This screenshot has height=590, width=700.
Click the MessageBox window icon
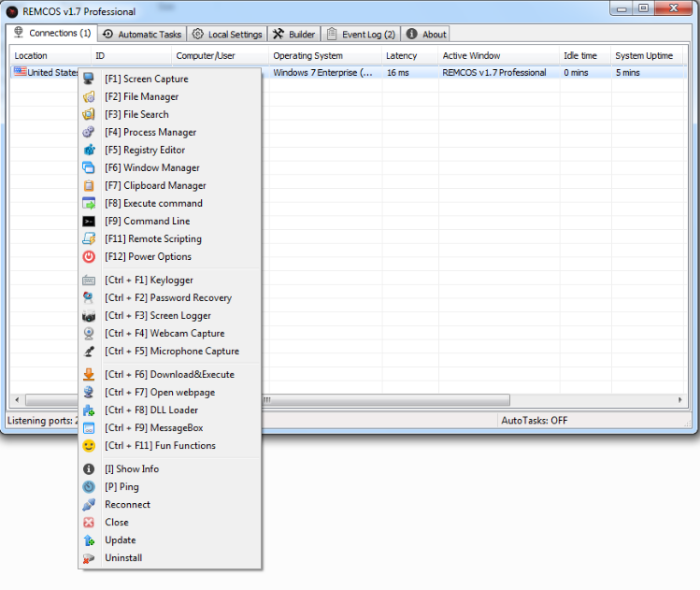[89, 428]
